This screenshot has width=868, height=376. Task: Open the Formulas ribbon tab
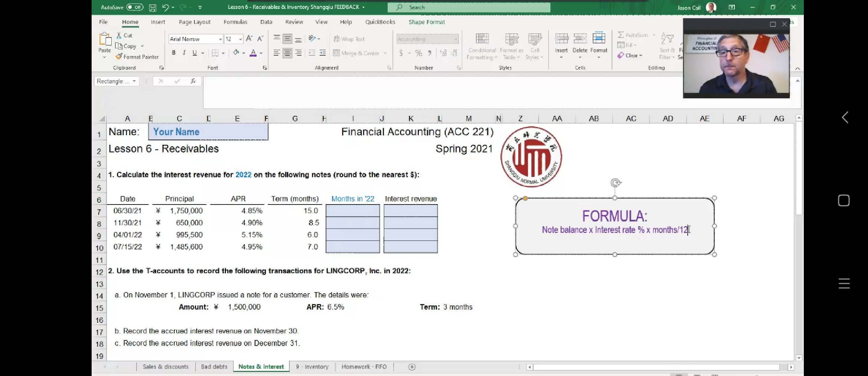pyautogui.click(x=235, y=22)
